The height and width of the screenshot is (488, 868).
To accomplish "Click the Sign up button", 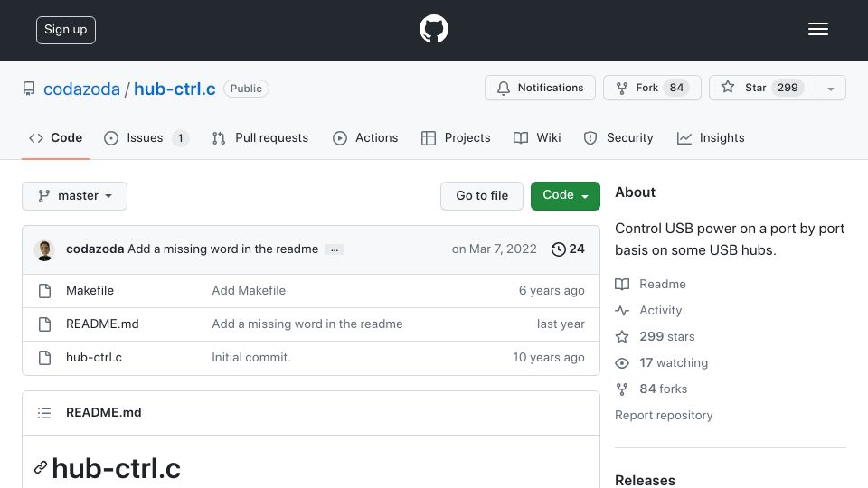I will (66, 30).
